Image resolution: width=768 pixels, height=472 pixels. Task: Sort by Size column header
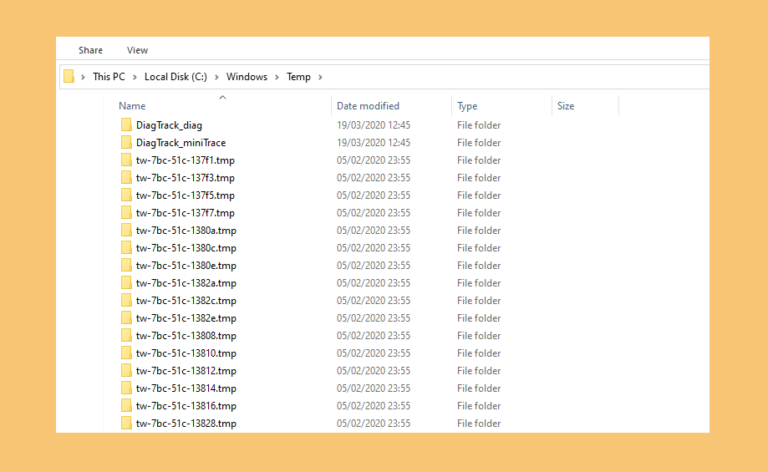point(566,106)
